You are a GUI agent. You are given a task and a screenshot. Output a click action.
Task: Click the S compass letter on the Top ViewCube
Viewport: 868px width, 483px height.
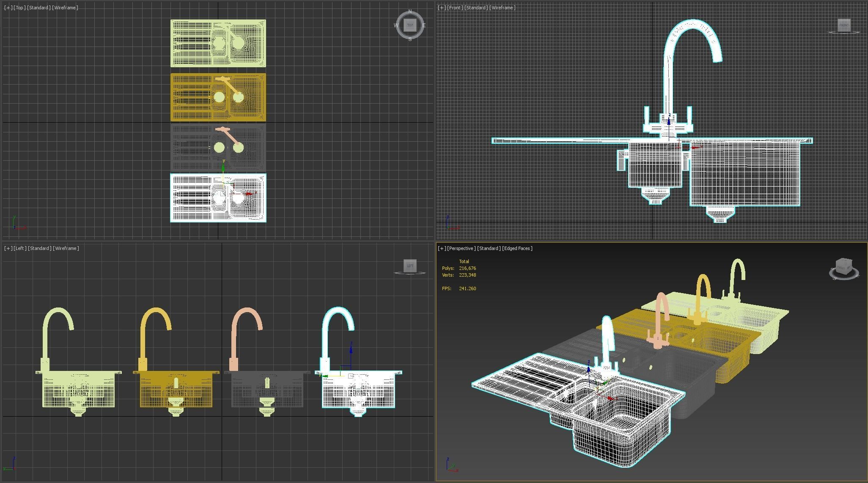click(x=410, y=39)
